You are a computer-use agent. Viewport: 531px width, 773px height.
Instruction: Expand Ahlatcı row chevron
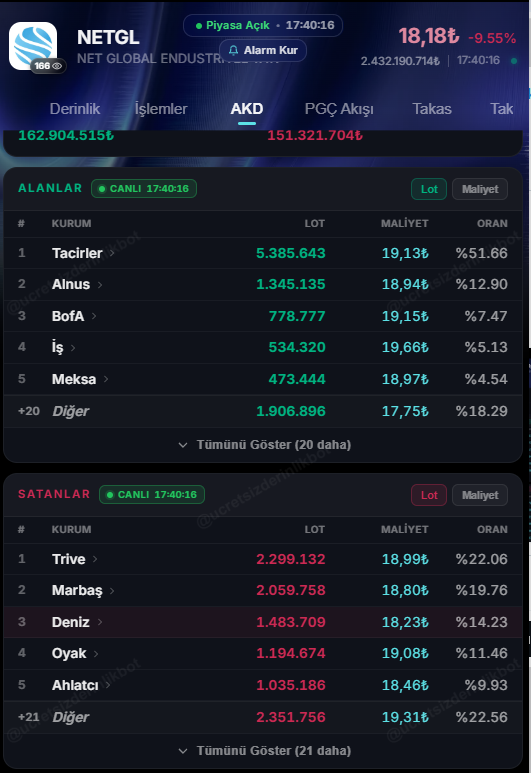tap(107, 685)
